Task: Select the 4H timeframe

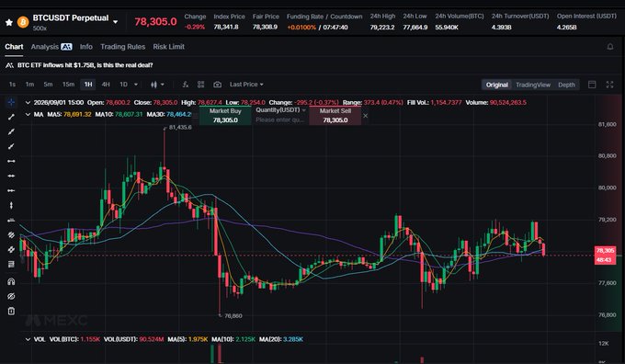Action: tap(106, 85)
